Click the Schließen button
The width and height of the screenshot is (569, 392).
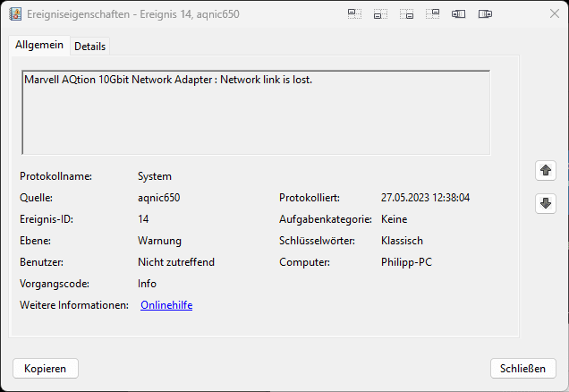coord(522,369)
